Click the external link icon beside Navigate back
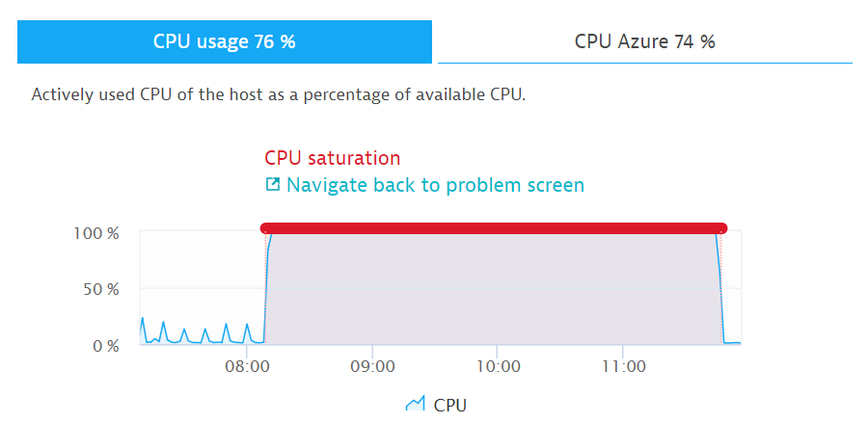The width and height of the screenshot is (868, 423). (x=273, y=184)
